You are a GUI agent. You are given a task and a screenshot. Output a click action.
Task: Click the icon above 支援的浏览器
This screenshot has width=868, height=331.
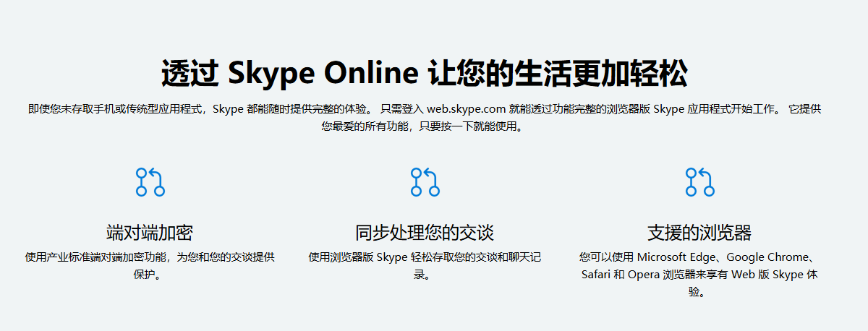(x=699, y=182)
